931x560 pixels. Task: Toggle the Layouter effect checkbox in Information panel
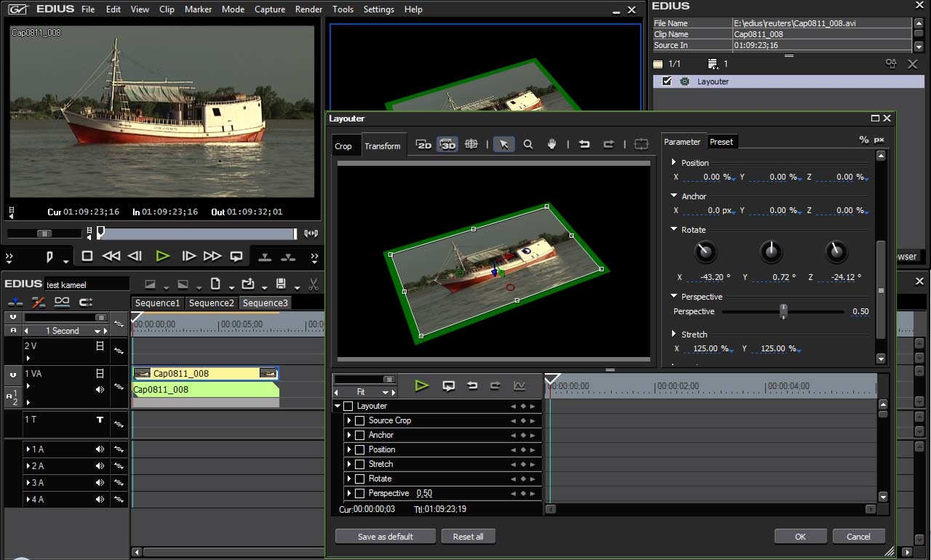click(667, 81)
